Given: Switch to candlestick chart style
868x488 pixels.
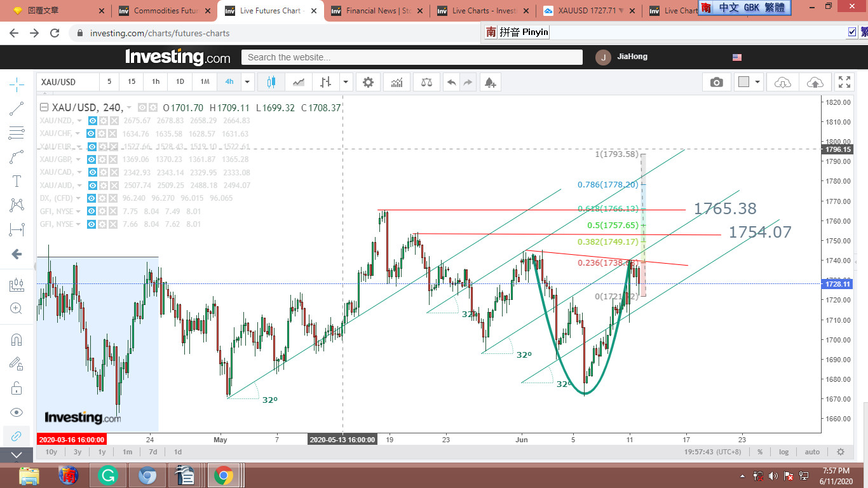Looking at the screenshot, I should (272, 82).
